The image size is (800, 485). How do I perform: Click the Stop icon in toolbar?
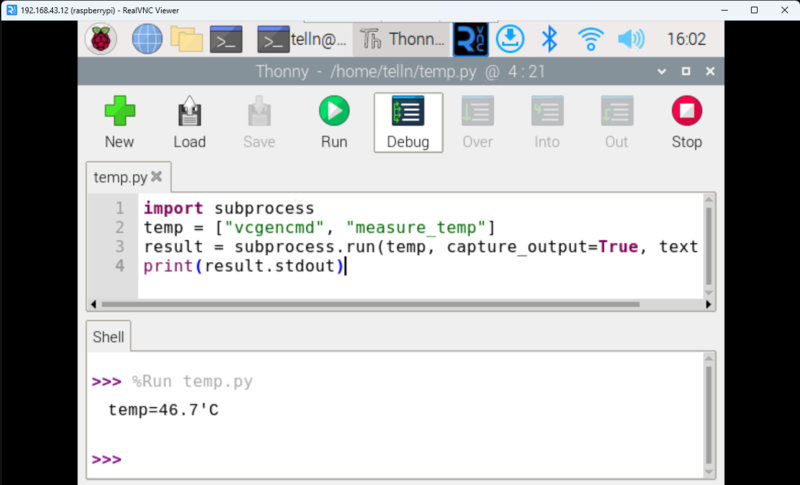point(686,122)
